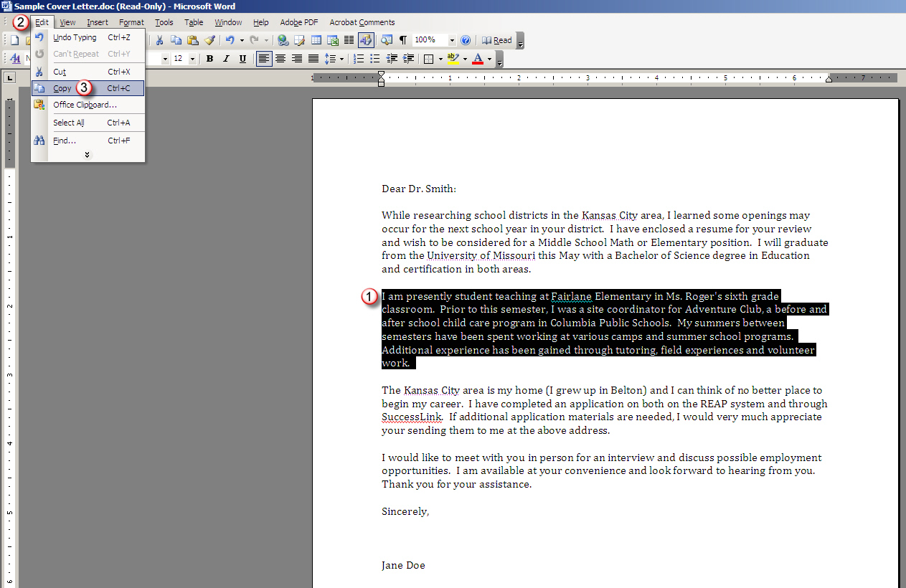Choose Copy from the Edit menu
This screenshot has height=588, width=906.
[62, 88]
